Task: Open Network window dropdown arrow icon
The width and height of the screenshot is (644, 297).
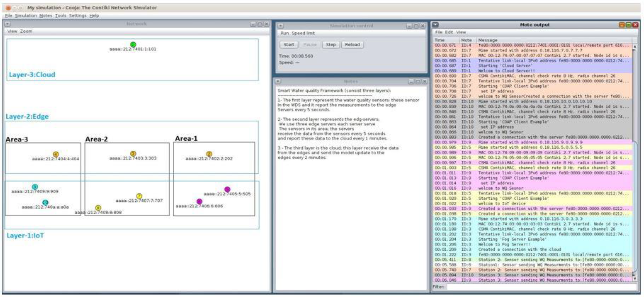Action: tap(7, 24)
